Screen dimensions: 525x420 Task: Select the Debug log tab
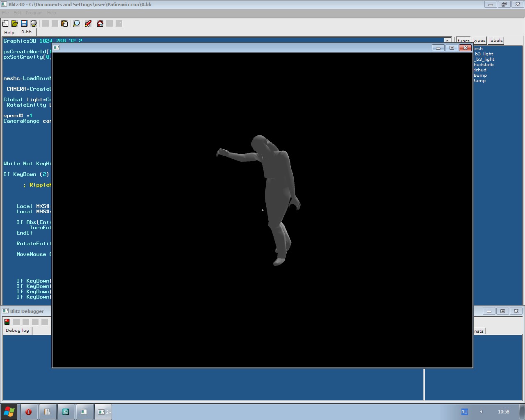pos(17,330)
